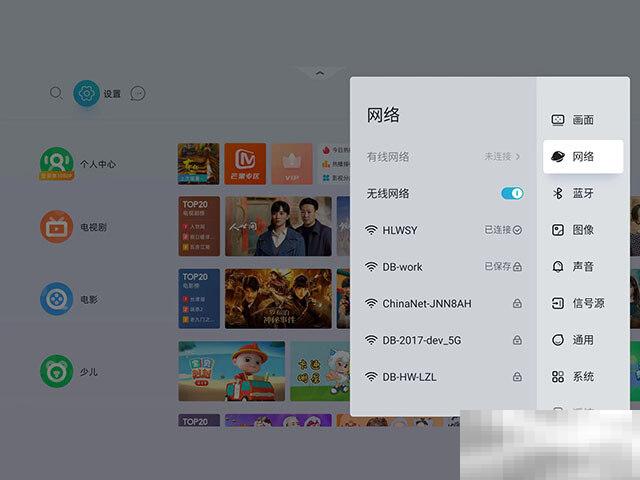Select the 通用 smiley icon
This screenshot has height=480, width=640.
pyautogui.click(x=558, y=340)
